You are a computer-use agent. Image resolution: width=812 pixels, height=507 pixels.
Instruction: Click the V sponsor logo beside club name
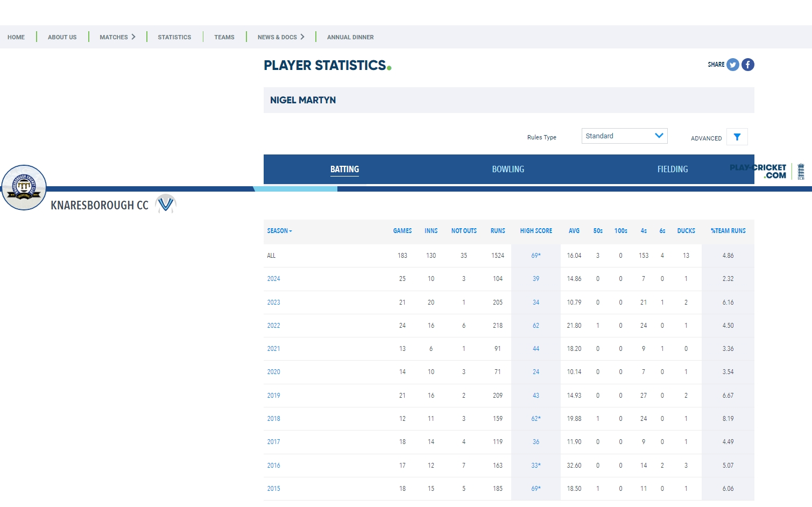pyautogui.click(x=166, y=204)
